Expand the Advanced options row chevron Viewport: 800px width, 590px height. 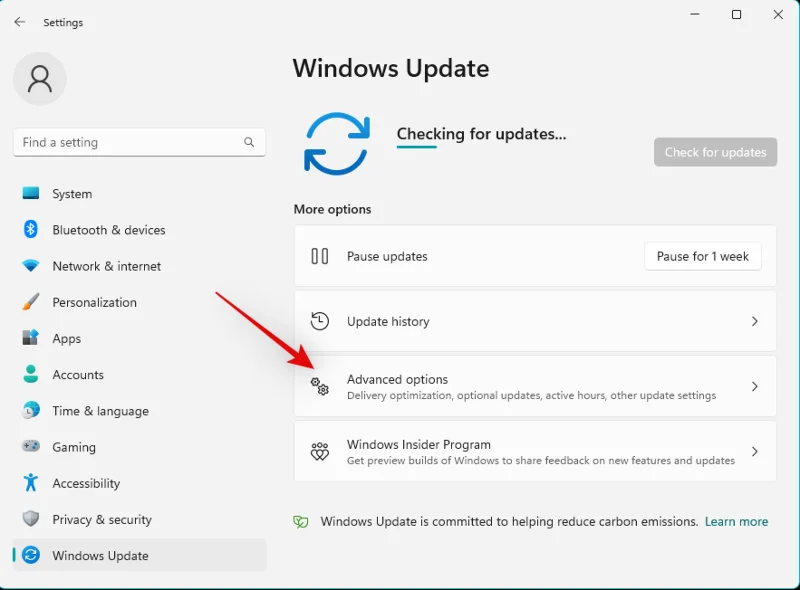[x=757, y=386]
